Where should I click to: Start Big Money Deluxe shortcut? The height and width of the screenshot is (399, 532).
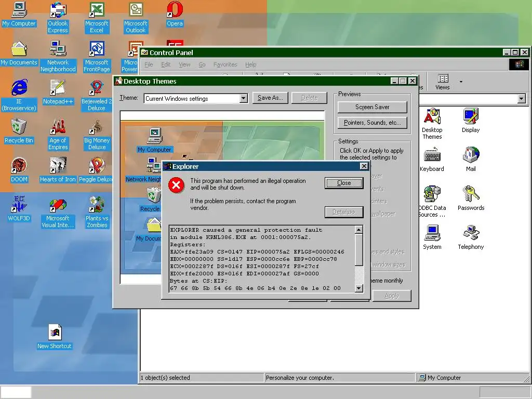tap(97, 135)
